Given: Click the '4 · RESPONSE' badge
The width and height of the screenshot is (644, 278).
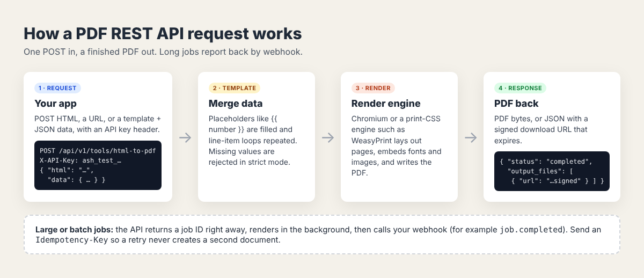Looking at the screenshot, I should pyautogui.click(x=521, y=88).
